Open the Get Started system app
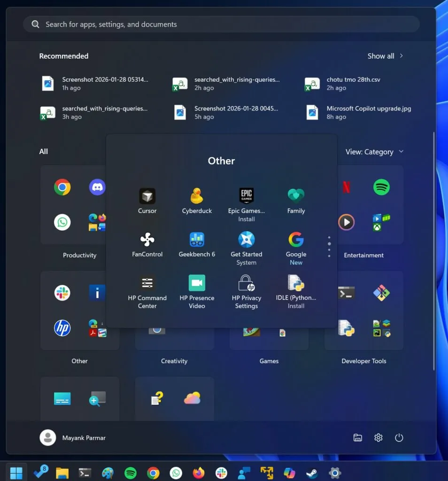 (246, 240)
